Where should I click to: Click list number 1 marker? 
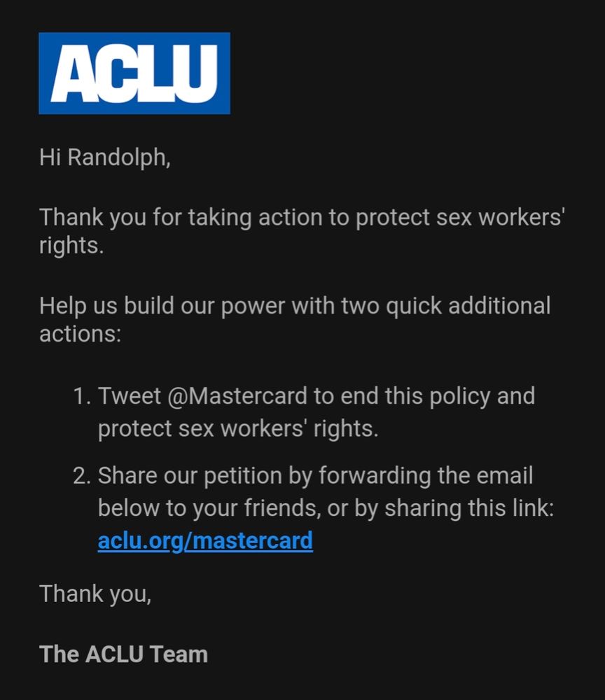coord(82,396)
